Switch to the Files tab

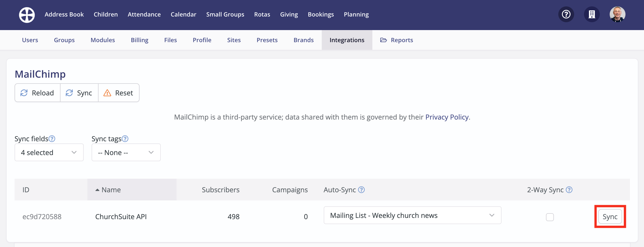[170, 40]
